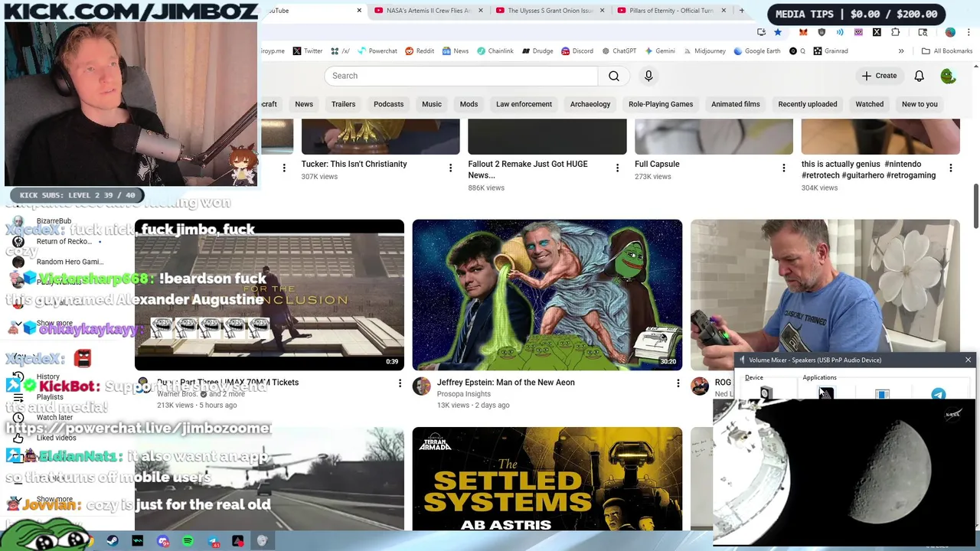980x551 pixels.
Task: Click the Prosopa Insights channel name
Action: click(464, 394)
